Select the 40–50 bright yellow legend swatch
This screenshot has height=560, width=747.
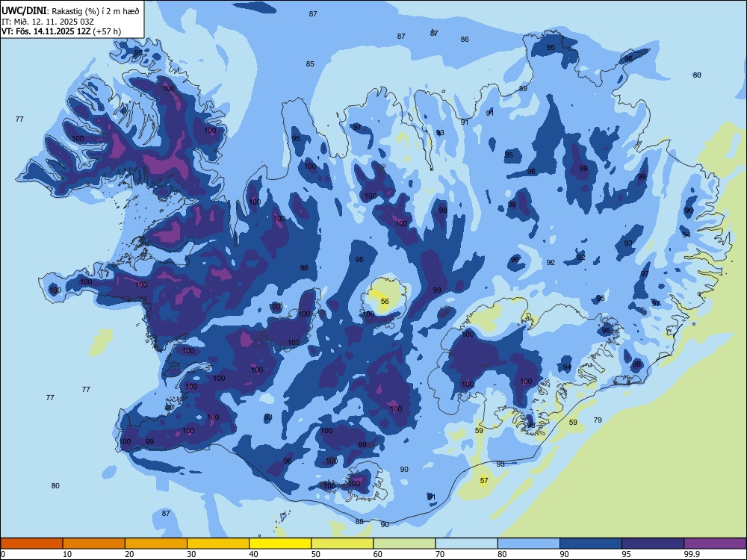pos(280,544)
